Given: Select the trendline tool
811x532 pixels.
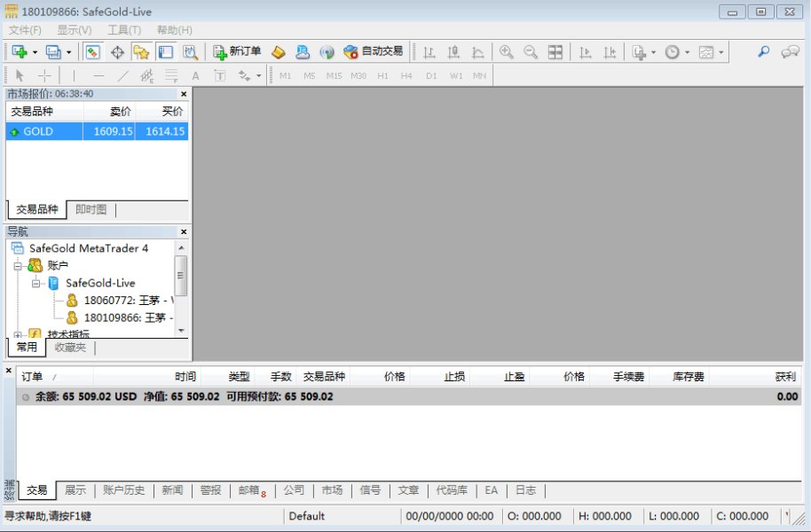Looking at the screenshot, I should [123, 76].
